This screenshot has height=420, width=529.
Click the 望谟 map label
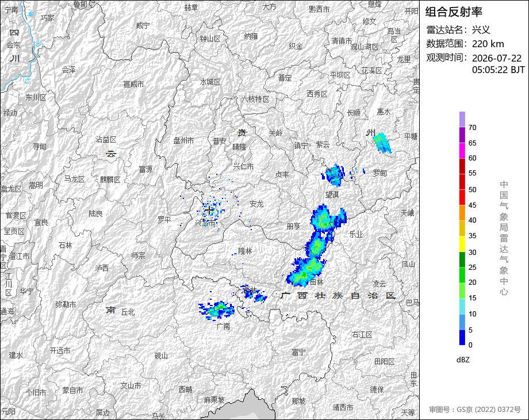coord(332,194)
